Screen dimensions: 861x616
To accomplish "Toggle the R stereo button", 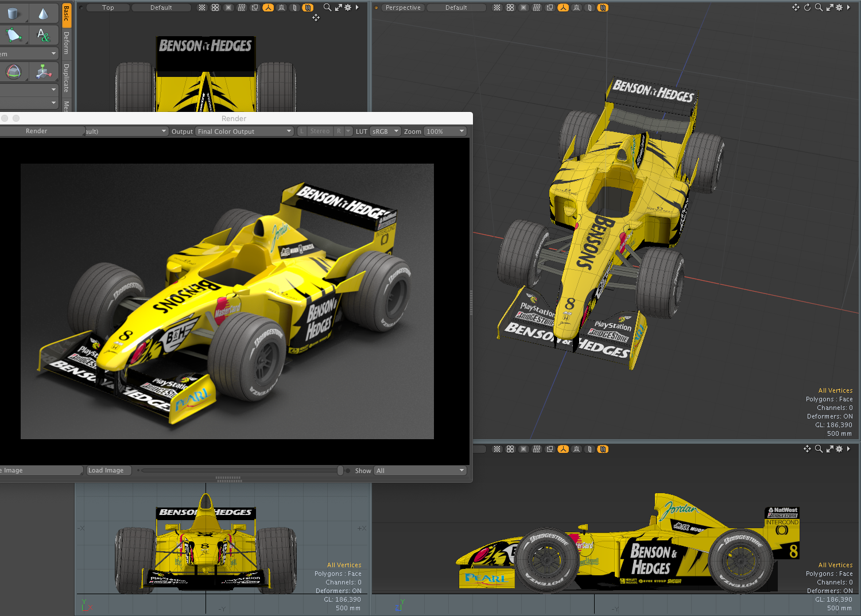I will [339, 131].
